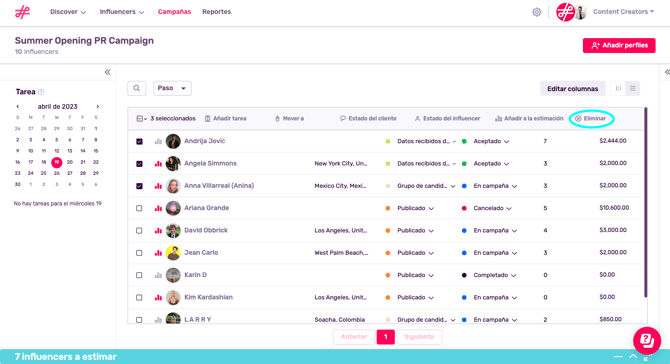Screen dimensions: 670x364
Task: Click Eliminar to remove selected influencers
Action: pyautogui.click(x=591, y=118)
